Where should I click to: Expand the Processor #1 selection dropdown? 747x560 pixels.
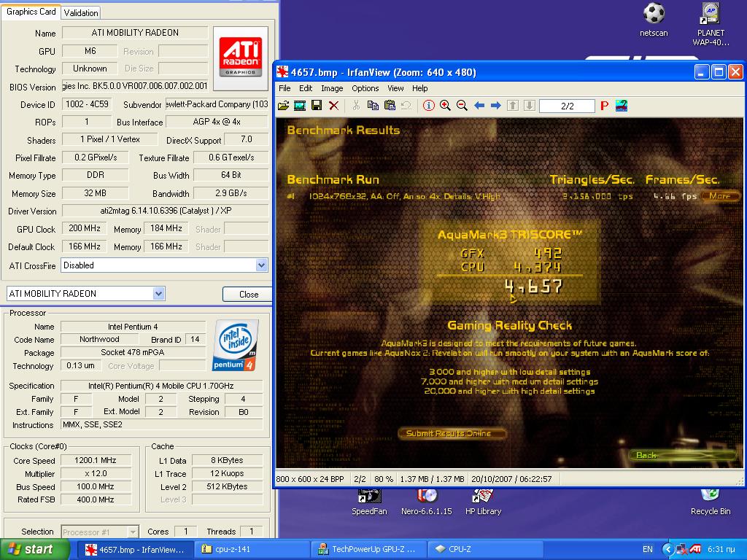(133, 532)
